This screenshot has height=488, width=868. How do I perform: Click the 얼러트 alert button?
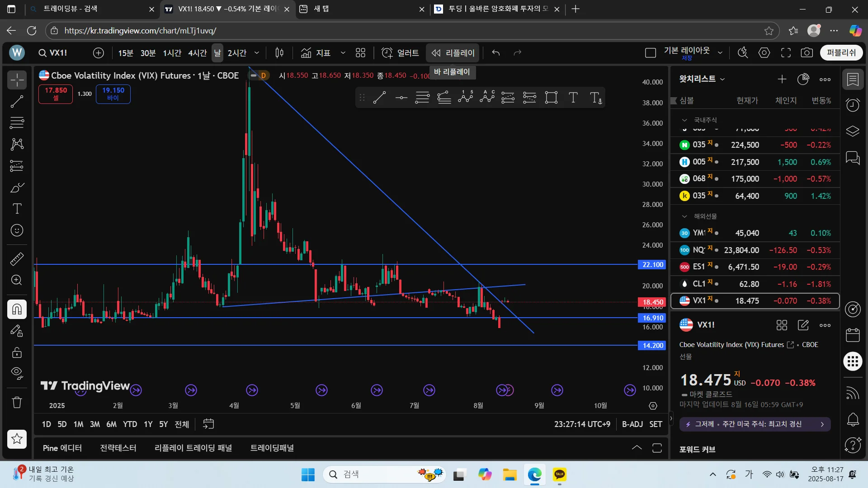tap(400, 53)
